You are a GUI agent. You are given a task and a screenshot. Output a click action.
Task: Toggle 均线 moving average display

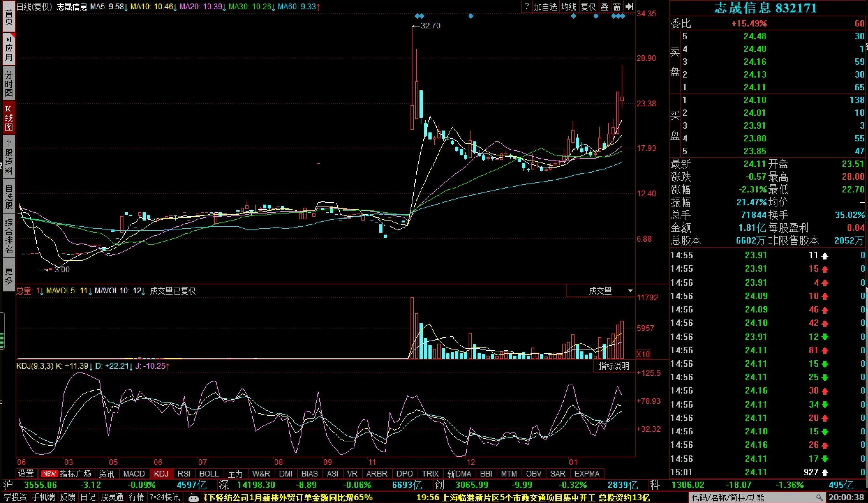coord(568,6)
